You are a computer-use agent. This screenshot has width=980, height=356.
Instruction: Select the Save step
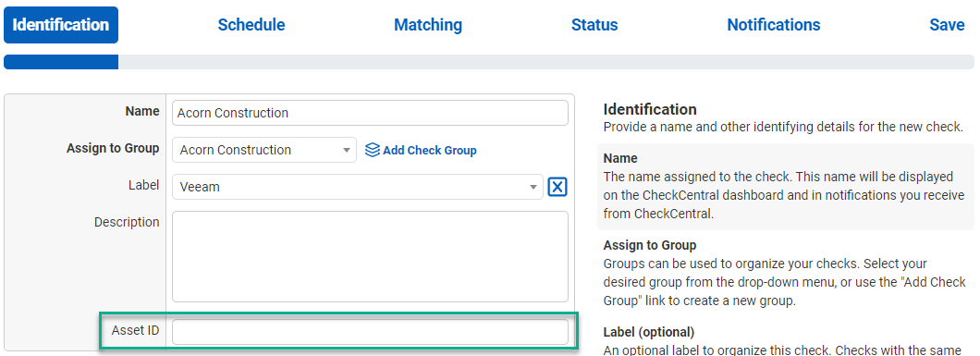point(947,25)
